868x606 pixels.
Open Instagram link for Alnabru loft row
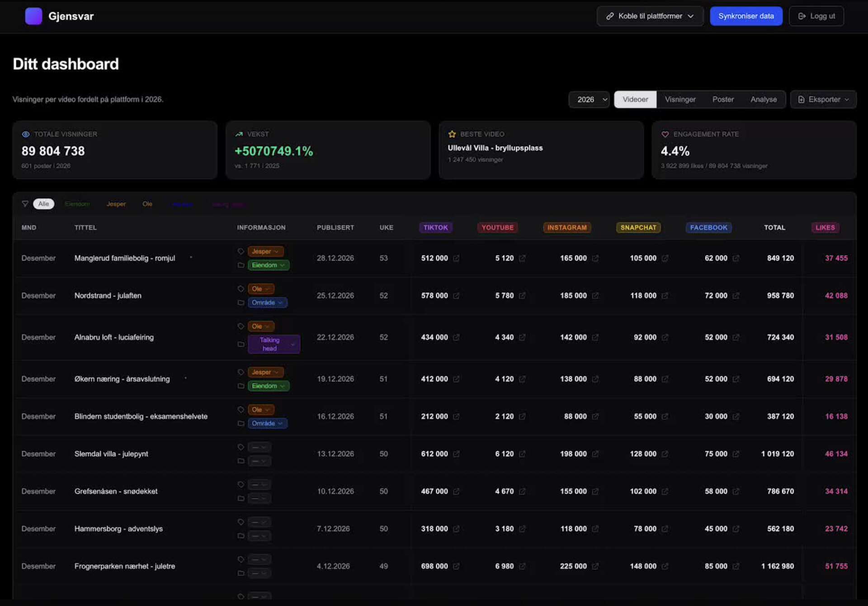coord(595,337)
